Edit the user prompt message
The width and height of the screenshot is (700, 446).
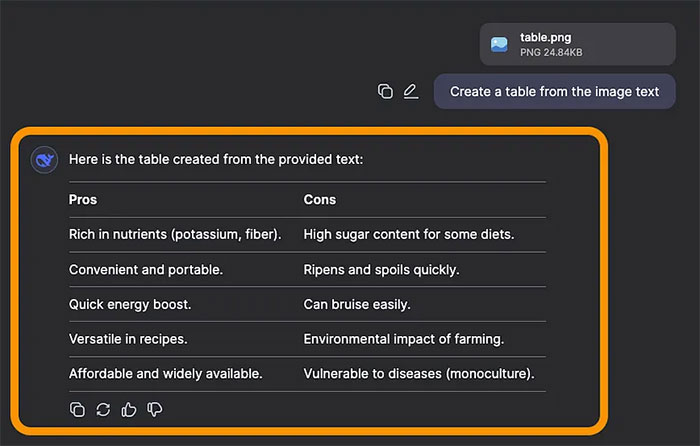(411, 91)
